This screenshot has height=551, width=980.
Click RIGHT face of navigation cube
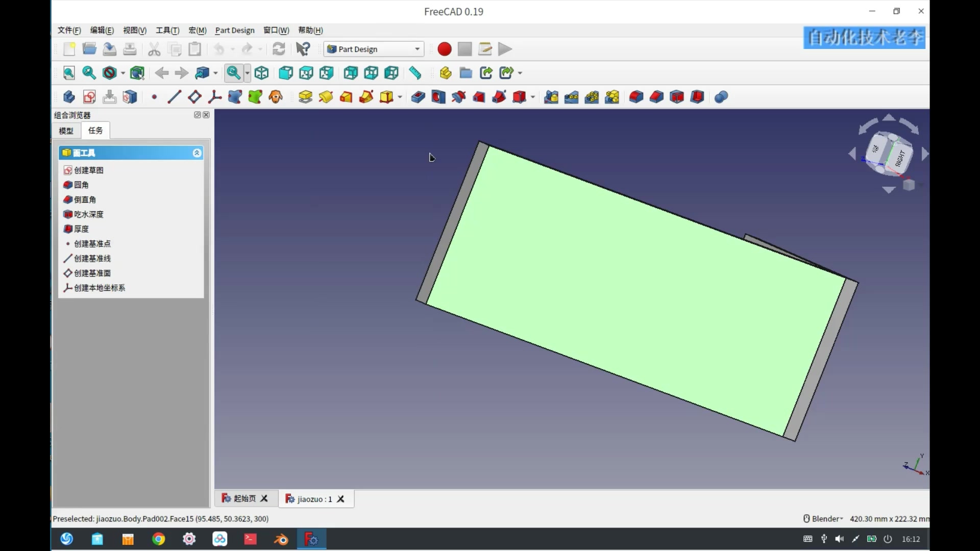(900, 158)
